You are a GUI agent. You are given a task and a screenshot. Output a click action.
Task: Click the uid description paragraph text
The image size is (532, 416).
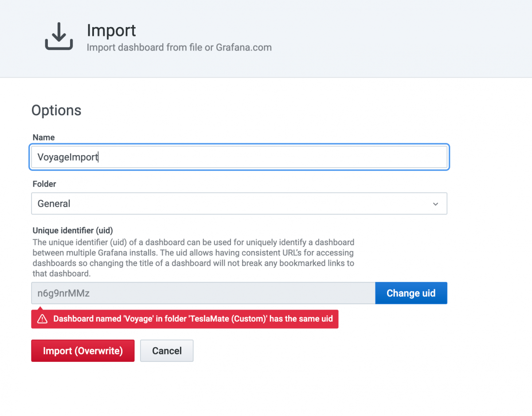194,258
